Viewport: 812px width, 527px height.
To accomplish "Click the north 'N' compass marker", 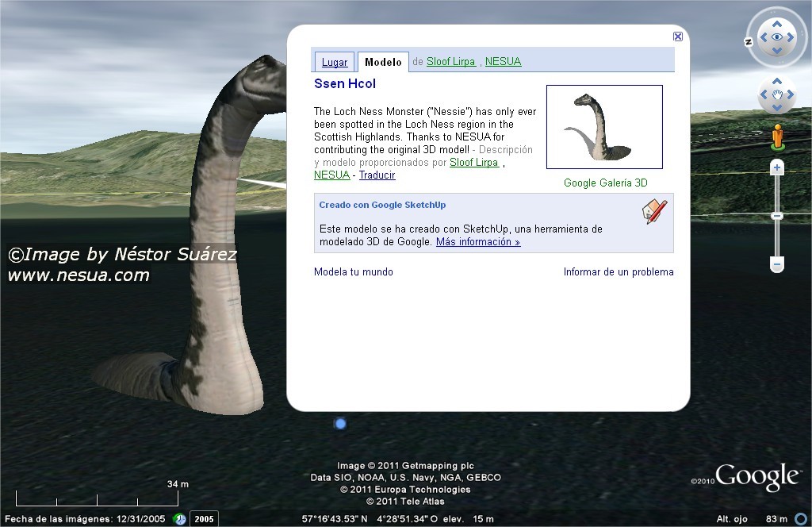I will pos(748,42).
